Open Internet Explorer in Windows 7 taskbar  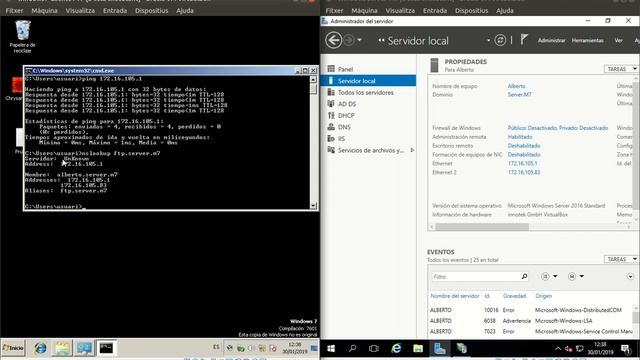coord(40,348)
